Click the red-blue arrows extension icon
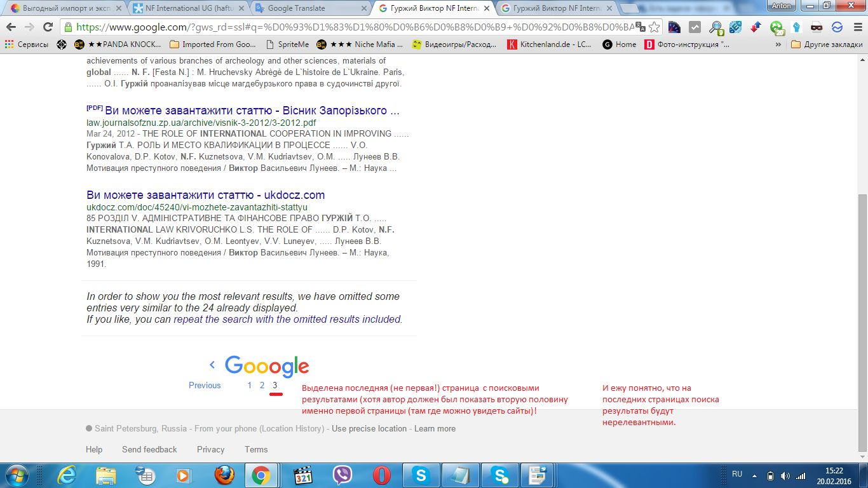868x488 pixels. tap(756, 27)
